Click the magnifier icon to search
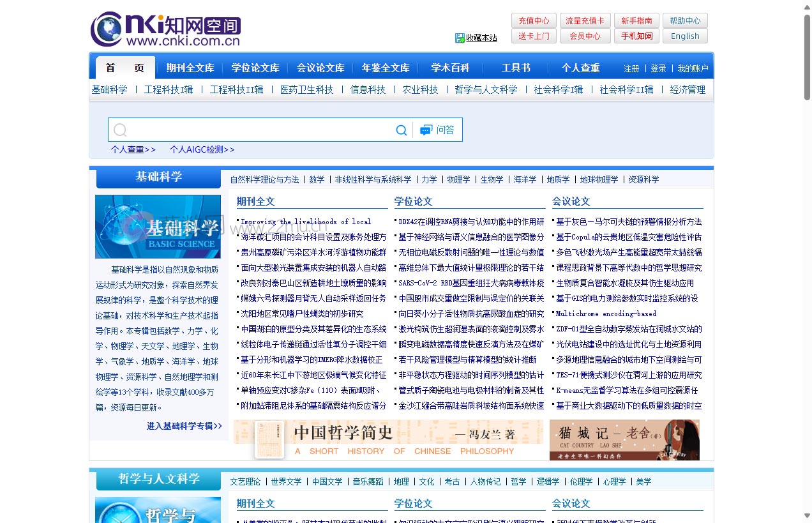 pos(401,130)
